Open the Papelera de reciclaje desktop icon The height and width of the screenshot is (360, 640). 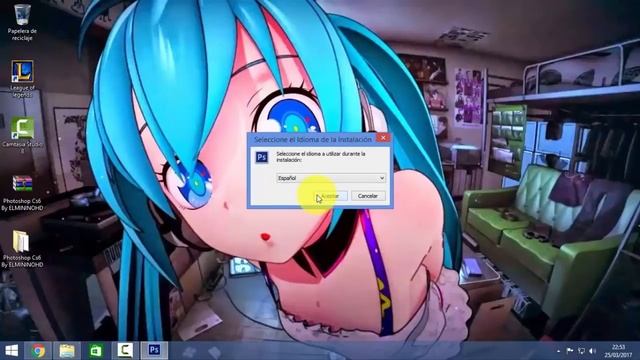point(22,22)
